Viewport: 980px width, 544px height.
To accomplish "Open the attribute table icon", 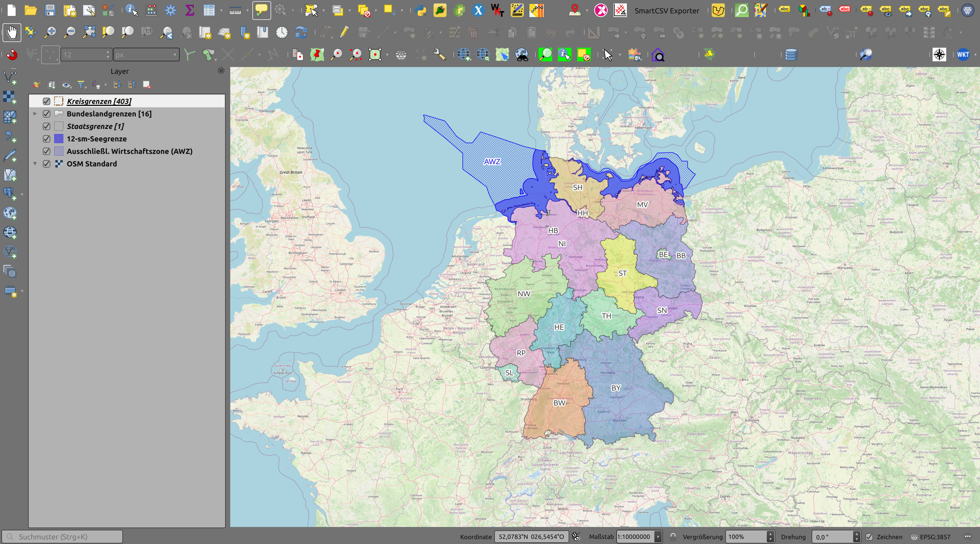I will (209, 10).
